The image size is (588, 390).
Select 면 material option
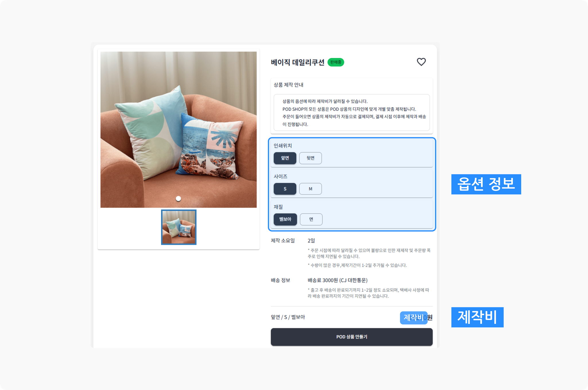tap(311, 219)
